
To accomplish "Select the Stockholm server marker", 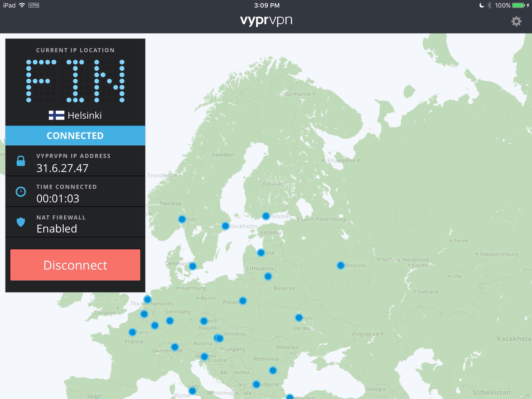I will [x=225, y=226].
